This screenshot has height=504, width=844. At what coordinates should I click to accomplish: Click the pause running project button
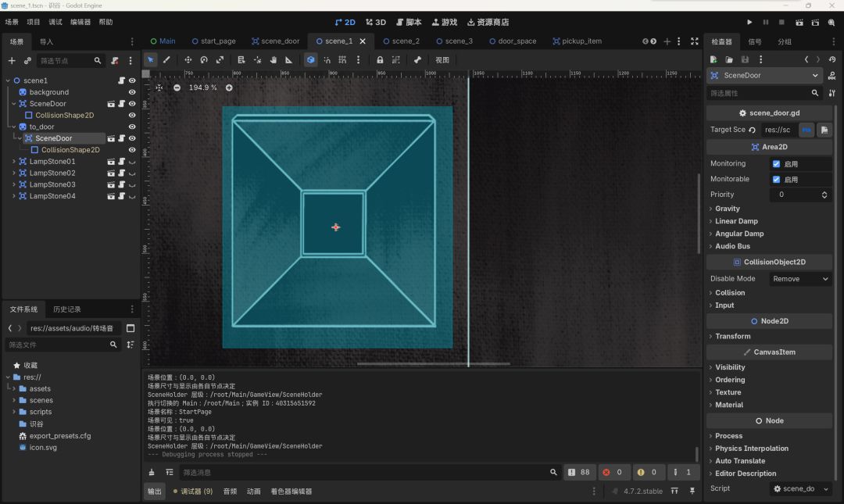(765, 22)
